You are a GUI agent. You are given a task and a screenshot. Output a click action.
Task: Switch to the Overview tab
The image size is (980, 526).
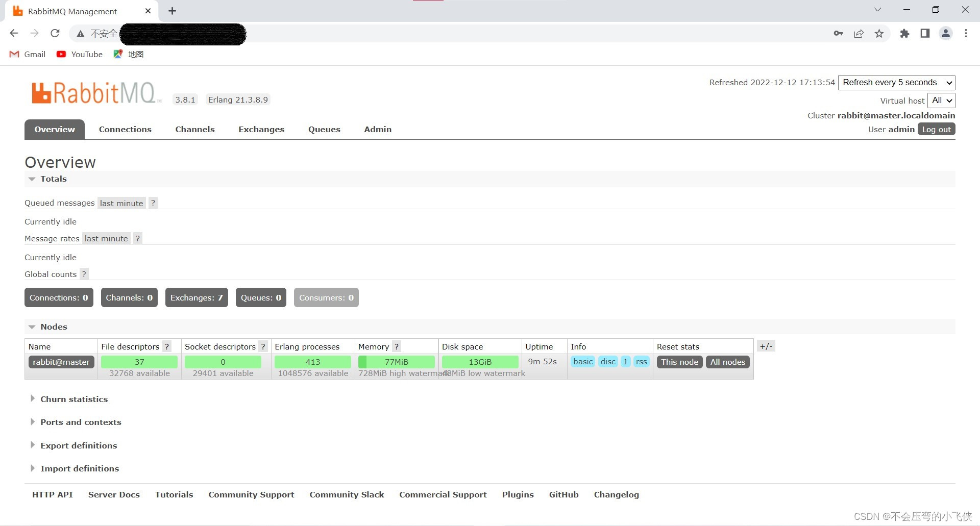click(55, 129)
